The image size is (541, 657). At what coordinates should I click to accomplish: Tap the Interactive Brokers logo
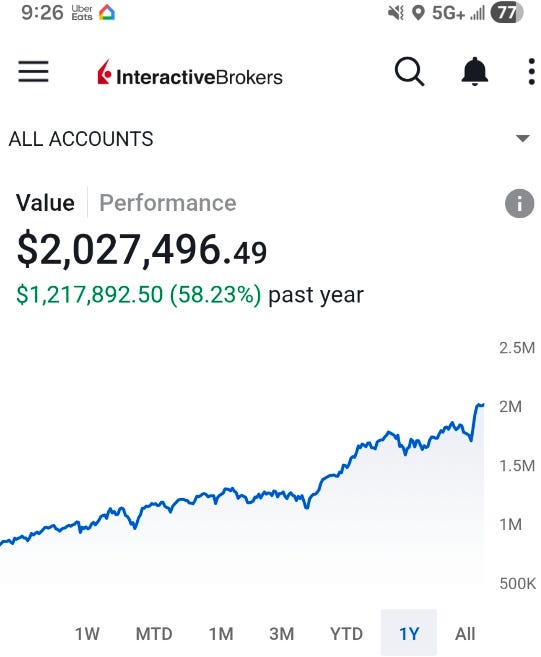pos(190,72)
